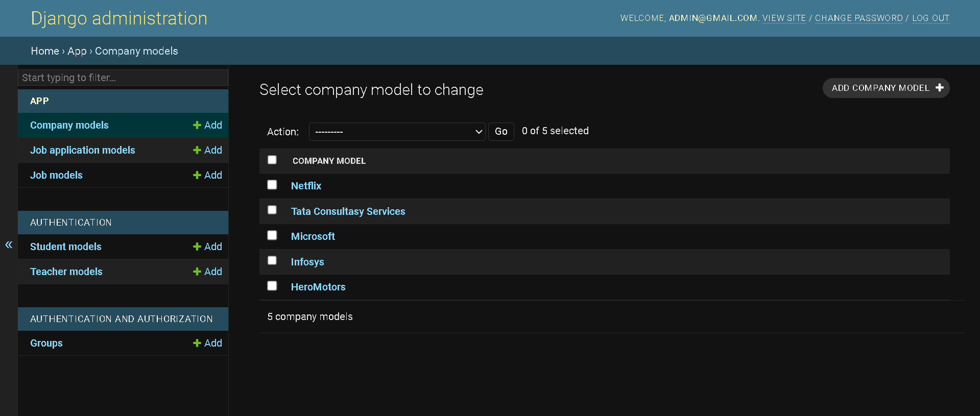The height and width of the screenshot is (416, 980).
Task: Open Student models in sidebar
Action: point(66,247)
